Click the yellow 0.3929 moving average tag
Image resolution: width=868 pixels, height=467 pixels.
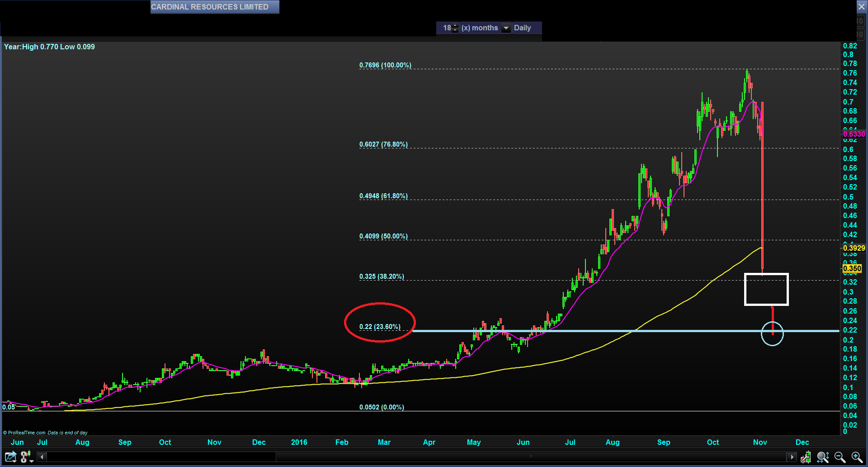point(854,248)
